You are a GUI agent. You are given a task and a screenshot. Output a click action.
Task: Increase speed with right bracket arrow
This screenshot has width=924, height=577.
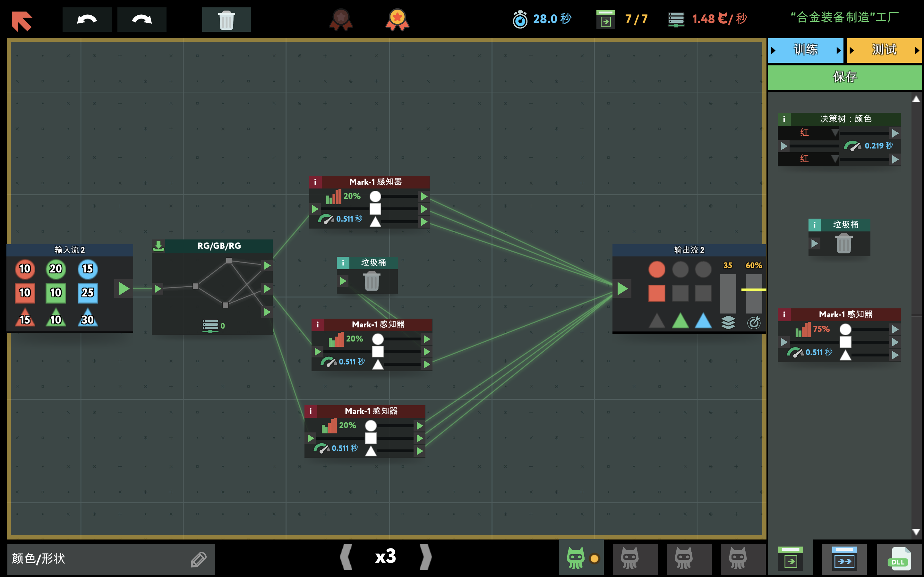[426, 557]
